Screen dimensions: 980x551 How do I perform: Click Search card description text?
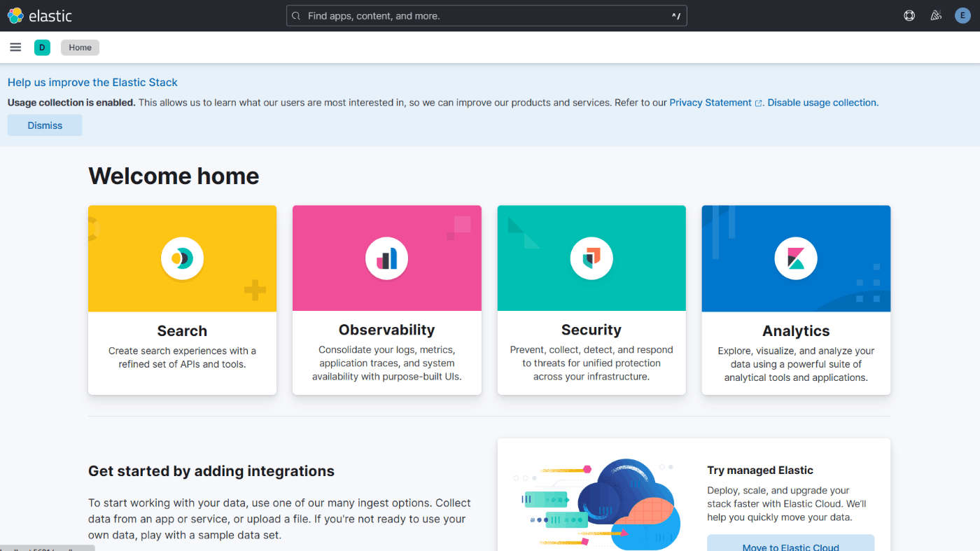point(182,357)
